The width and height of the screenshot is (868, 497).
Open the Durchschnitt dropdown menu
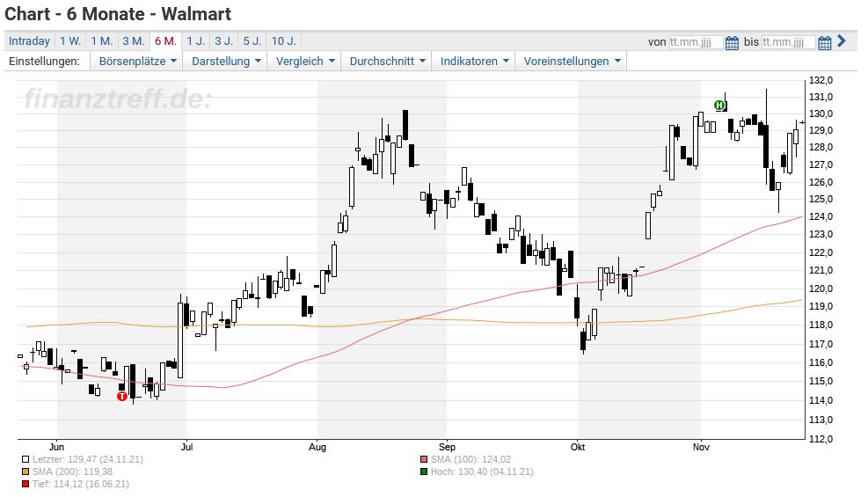tap(386, 62)
